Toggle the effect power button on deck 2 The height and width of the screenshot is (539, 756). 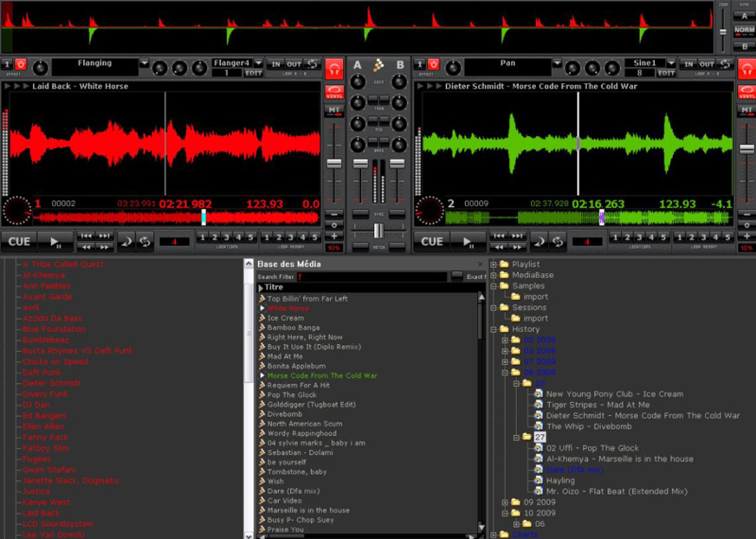[434, 64]
